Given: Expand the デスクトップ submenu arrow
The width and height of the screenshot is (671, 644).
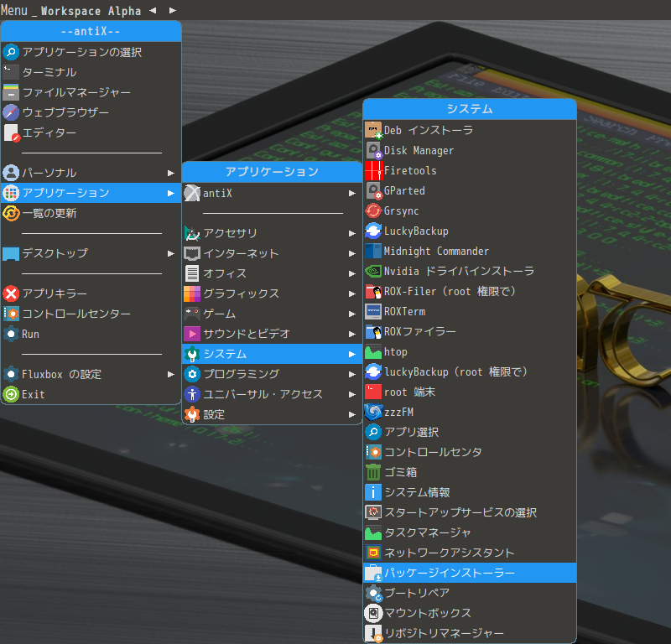Looking at the screenshot, I should pyautogui.click(x=171, y=253).
